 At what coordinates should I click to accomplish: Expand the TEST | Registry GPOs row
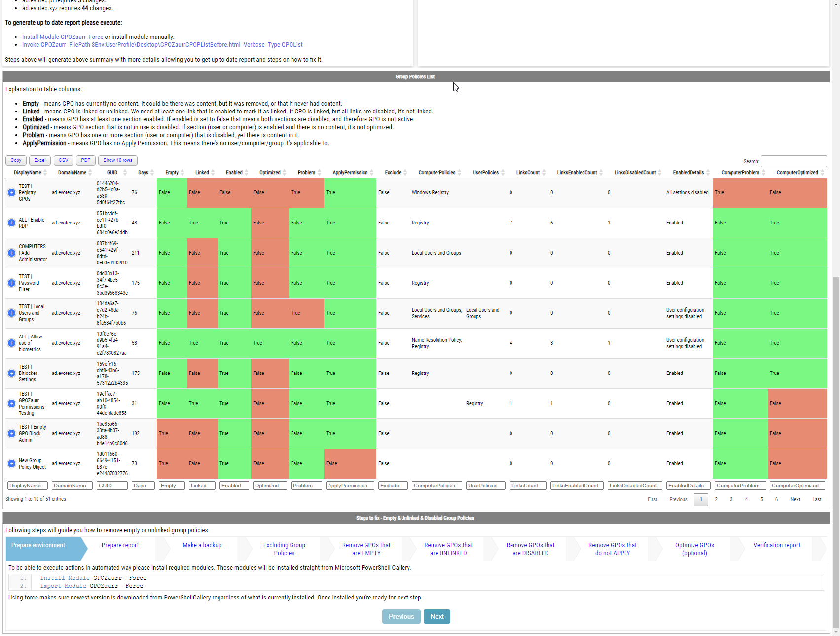(x=11, y=193)
